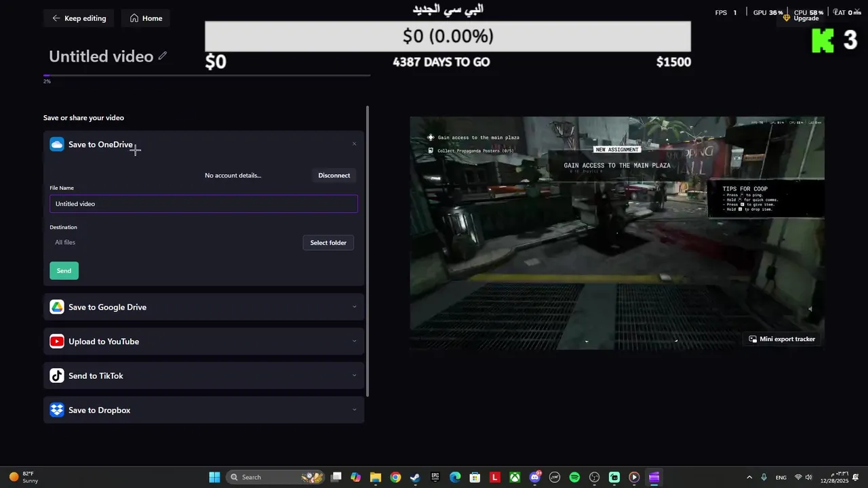Open Clipchamp from the taskbar
This screenshot has height=488, width=868.
click(654, 477)
